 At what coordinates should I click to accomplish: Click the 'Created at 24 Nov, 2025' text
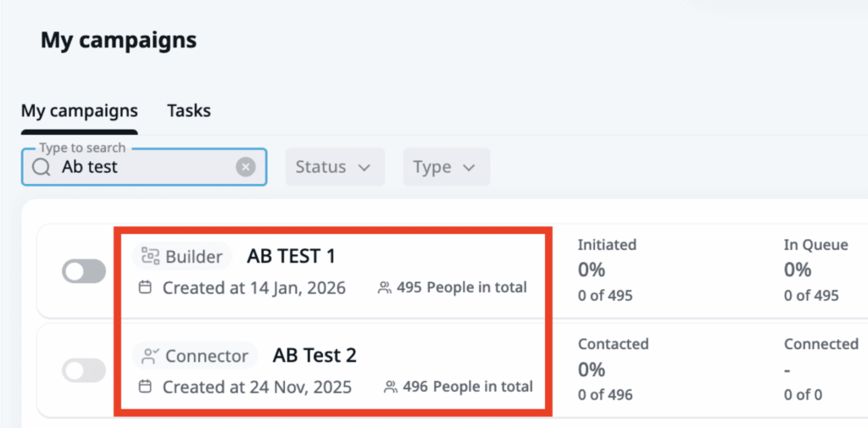click(x=257, y=387)
